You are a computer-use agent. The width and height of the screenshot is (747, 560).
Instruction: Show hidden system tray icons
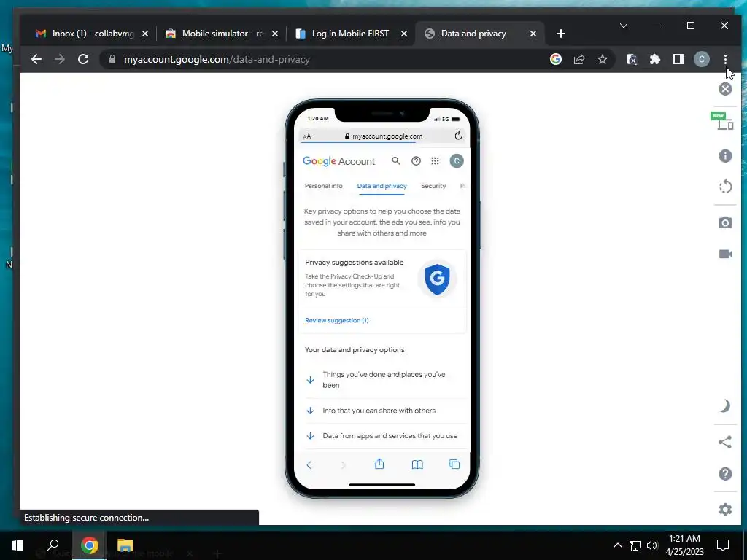pyautogui.click(x=617, y=545)
